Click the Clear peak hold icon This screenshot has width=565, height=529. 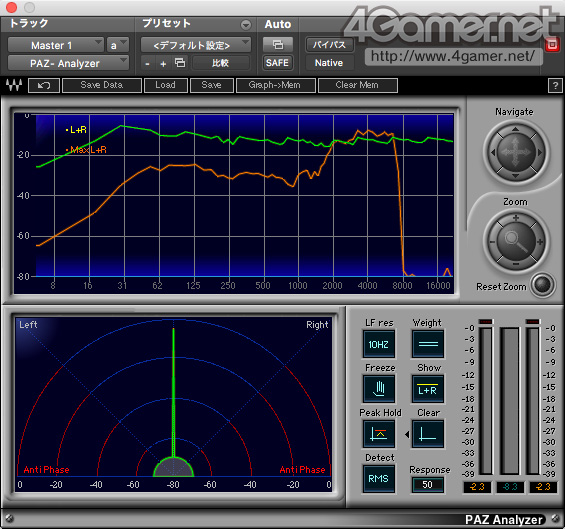pyautogui.click(x=428, y=434)
